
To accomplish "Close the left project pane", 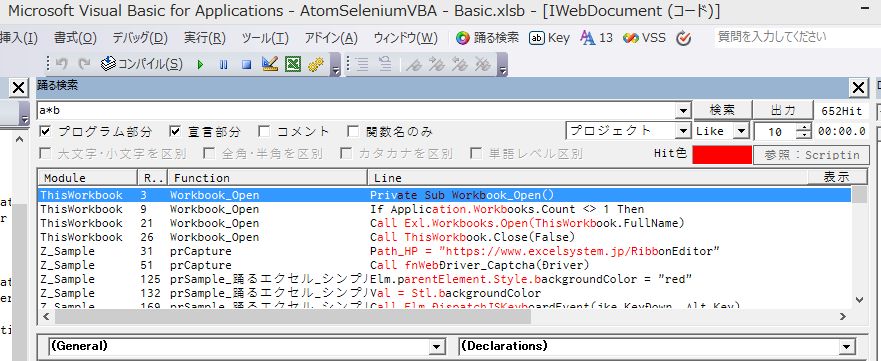I will pos(19,87).
